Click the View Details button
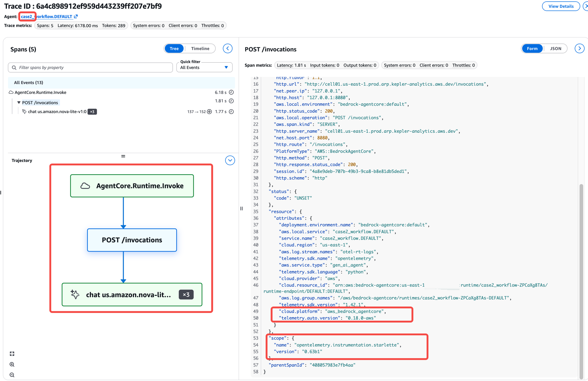Image resolution: width=588 pixels, height=381 pixels. (561, 6)
